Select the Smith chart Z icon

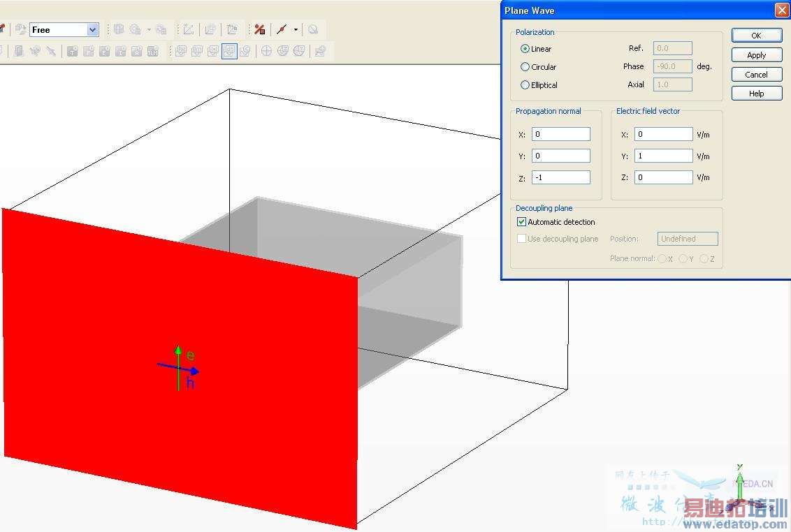point(283,51)
